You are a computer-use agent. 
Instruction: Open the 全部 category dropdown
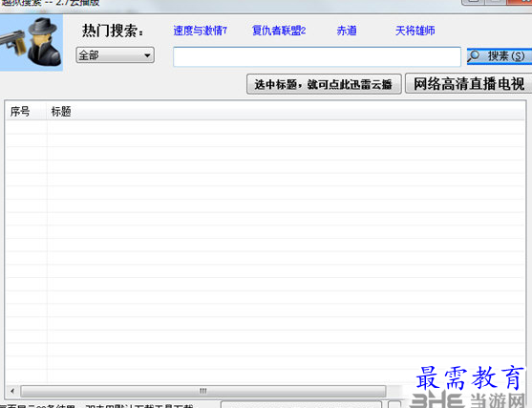[115, 55]
